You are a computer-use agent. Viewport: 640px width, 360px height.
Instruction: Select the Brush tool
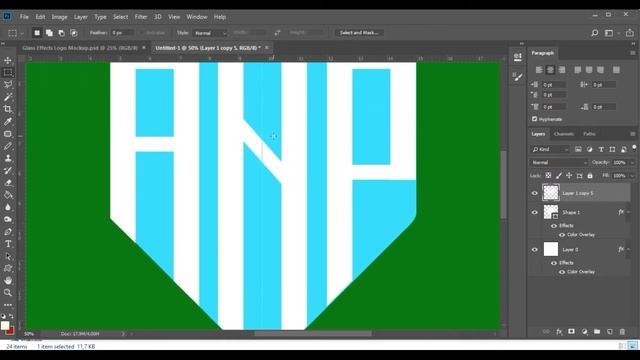8,146
